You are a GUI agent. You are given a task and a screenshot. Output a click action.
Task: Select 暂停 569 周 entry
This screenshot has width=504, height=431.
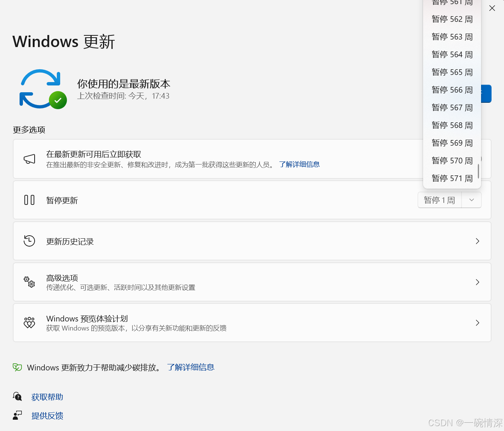[452, 143]
